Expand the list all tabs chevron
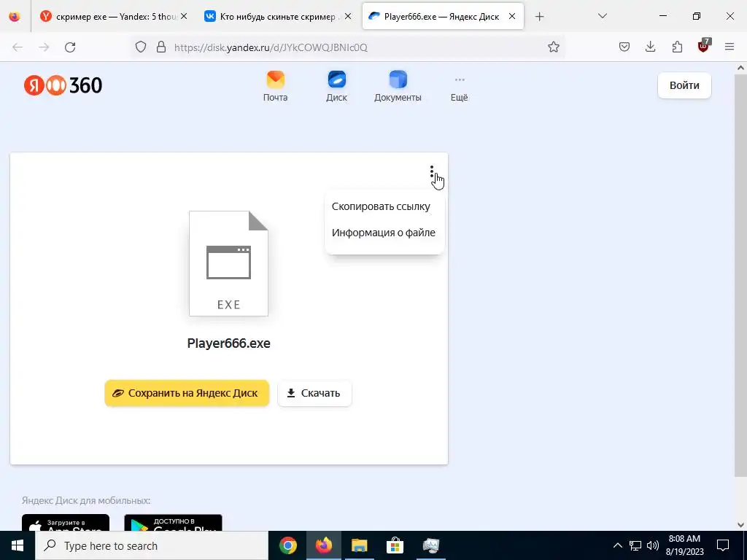The height and width of the screenshot is (560, 747). pyautogui.click(x=602, y=16)
